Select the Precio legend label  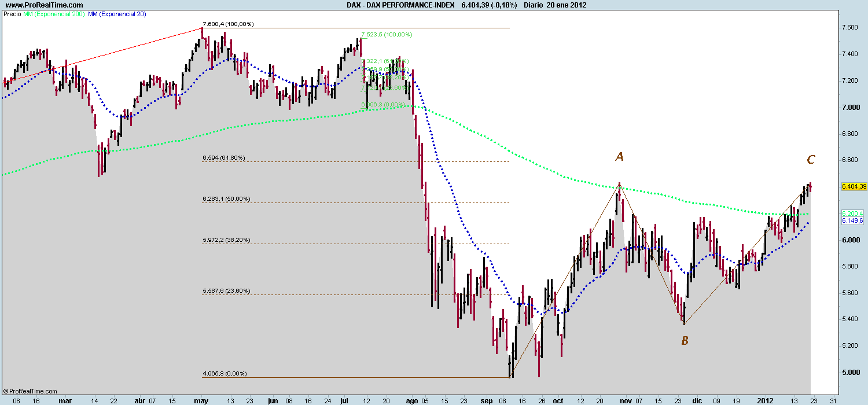point(12,13)
